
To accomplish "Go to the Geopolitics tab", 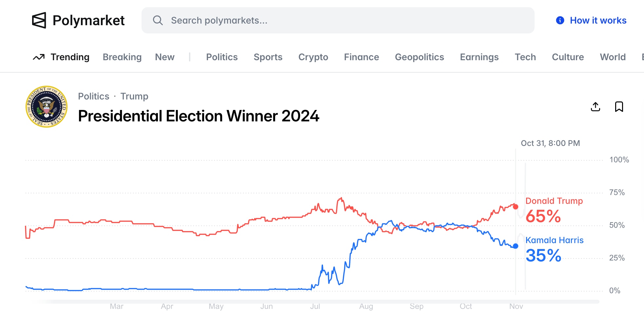I will click(x=419, y=57).
